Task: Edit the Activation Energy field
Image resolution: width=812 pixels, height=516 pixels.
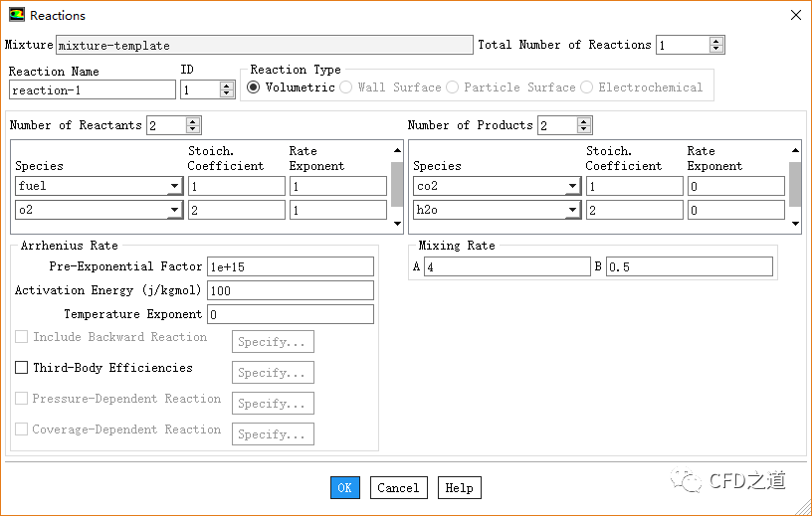Action: tap(290, 290)
